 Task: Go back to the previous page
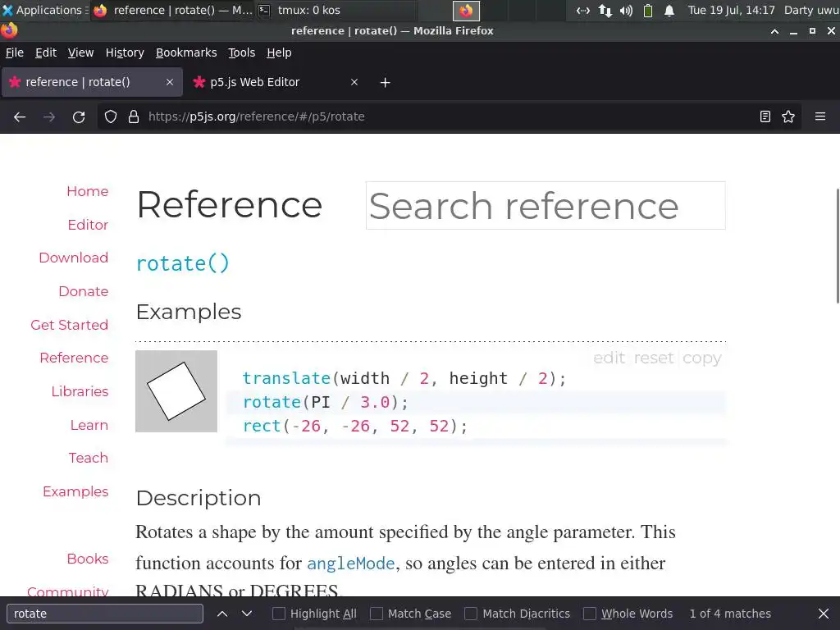[x=20, y=116]
